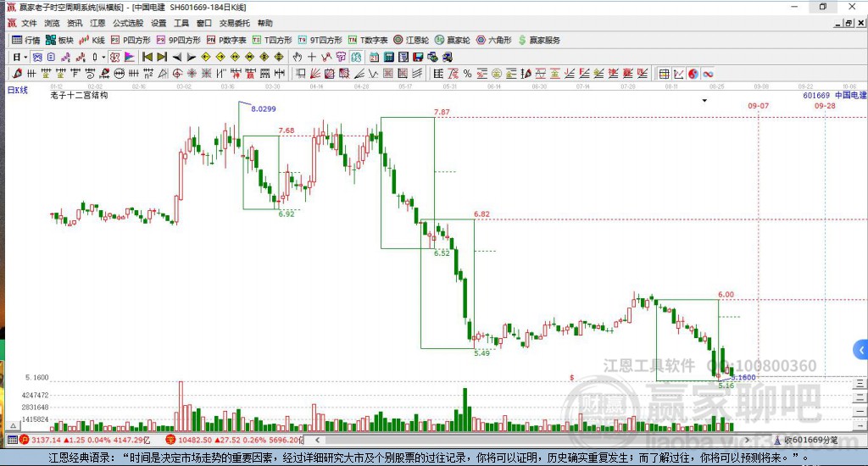This screenshot has width=868, height=466.
Task: Click the 09-28 date marker
Action: point(825,106)
